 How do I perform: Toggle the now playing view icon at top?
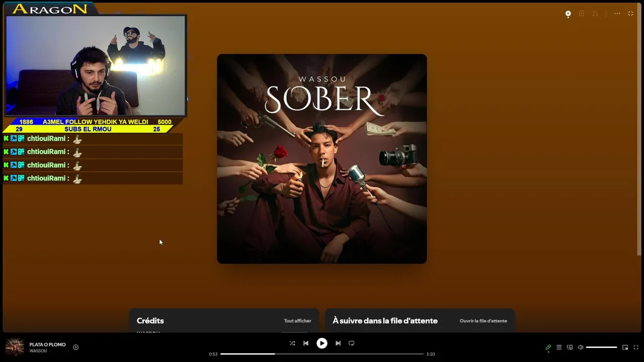click(568, 14)
